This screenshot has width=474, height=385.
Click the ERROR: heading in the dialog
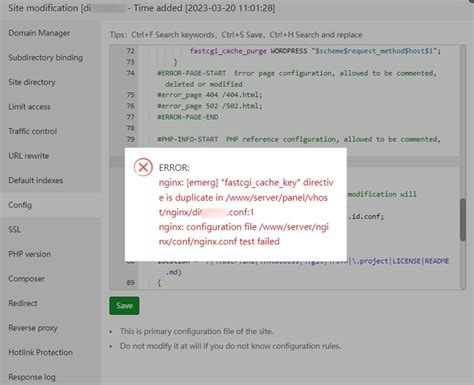coord(174,167)
